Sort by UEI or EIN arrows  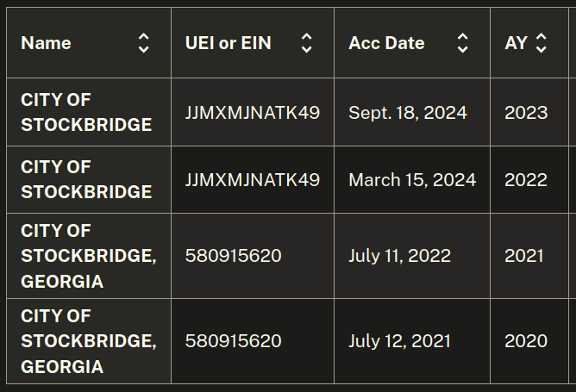point(306,43)
